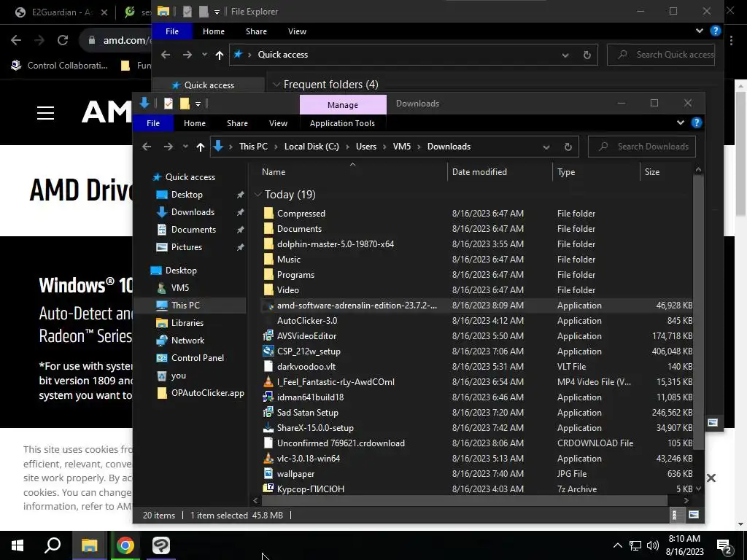Screen dimensions: 747x560
Task: Select the CSP_212w_setup application icon
Action: pos(268,351)
